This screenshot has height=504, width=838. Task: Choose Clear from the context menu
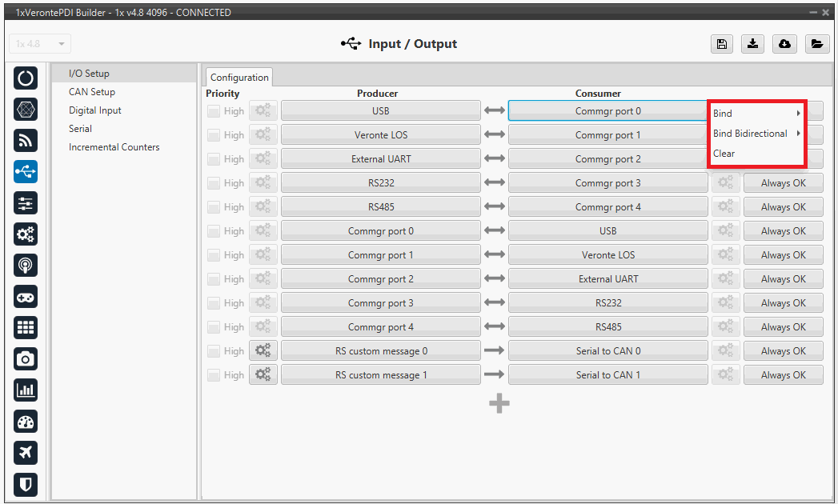[724, 154]
